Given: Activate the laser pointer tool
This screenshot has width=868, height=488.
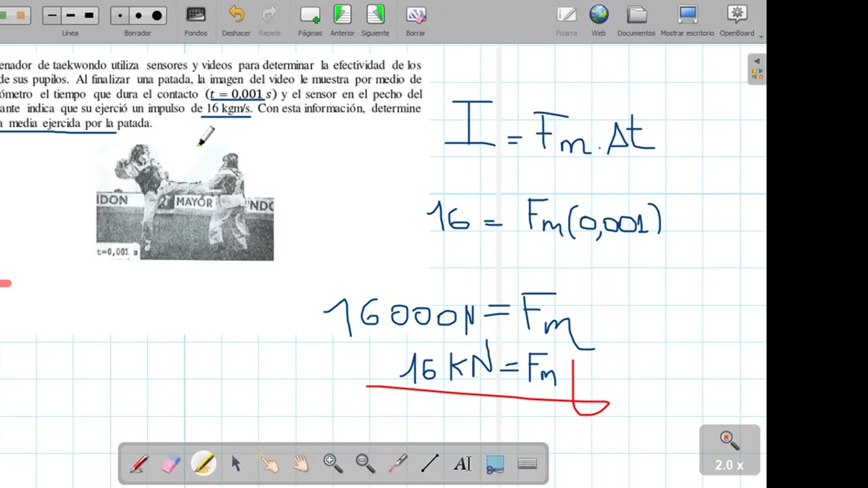Looking at the screenshot, I should (x=397, y=464).
